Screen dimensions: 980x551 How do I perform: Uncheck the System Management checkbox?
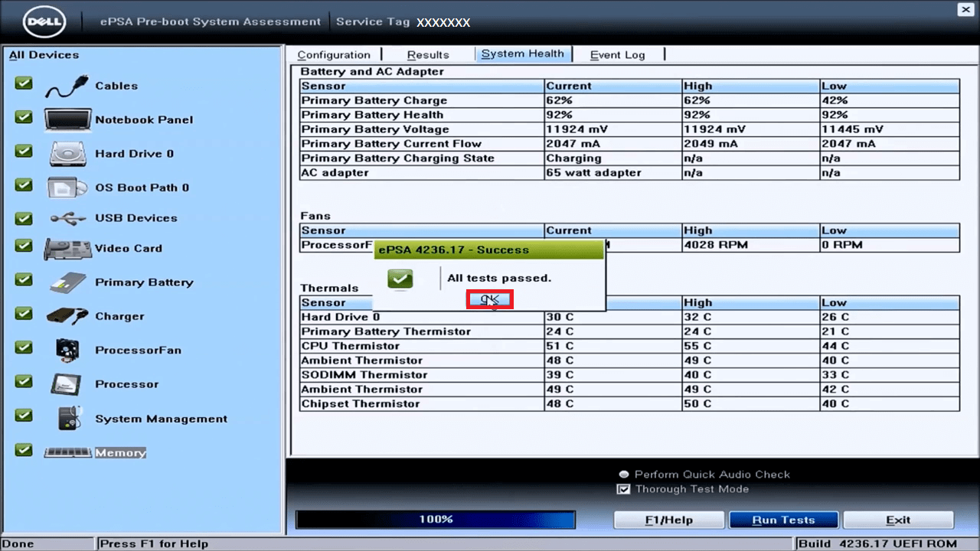coord(24,415)
